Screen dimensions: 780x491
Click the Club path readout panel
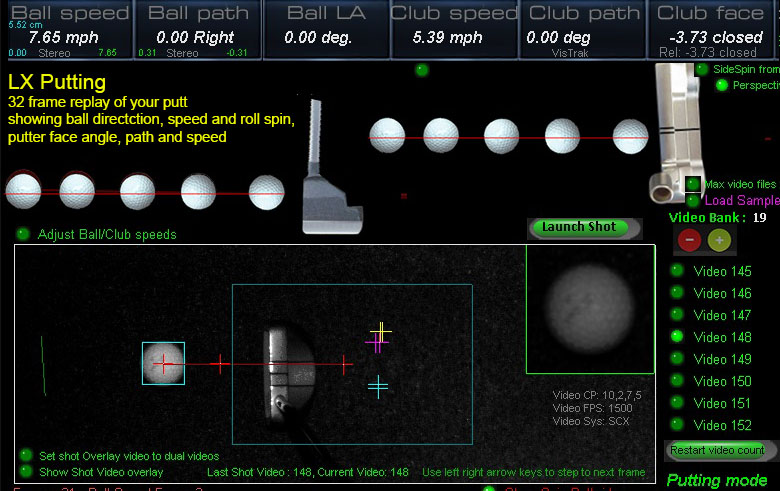(583, 30)
